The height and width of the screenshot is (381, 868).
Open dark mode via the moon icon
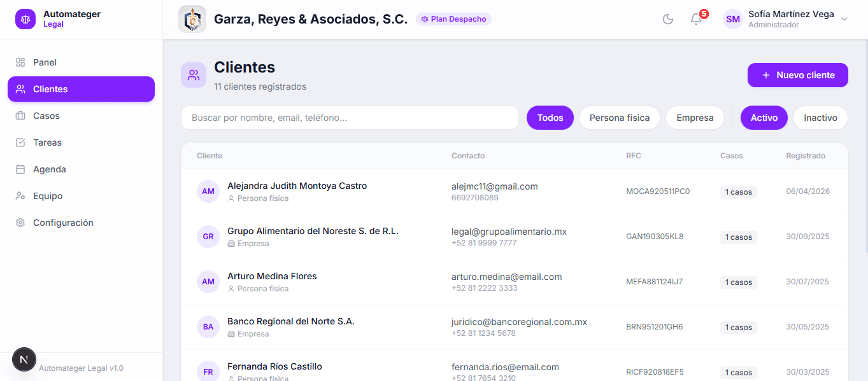pyautogui.click(x=667, y=19)
